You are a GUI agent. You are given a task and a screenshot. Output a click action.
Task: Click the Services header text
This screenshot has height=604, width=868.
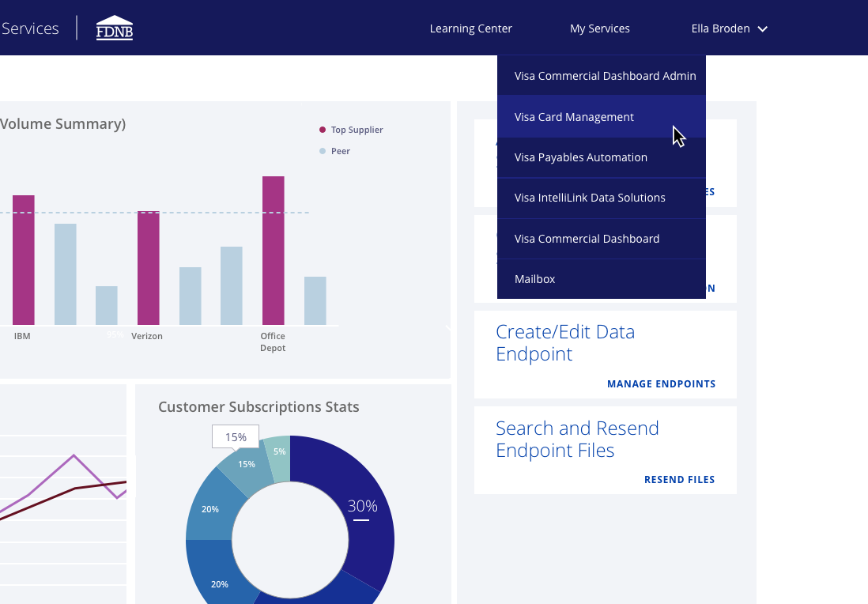tap(30, 28)
